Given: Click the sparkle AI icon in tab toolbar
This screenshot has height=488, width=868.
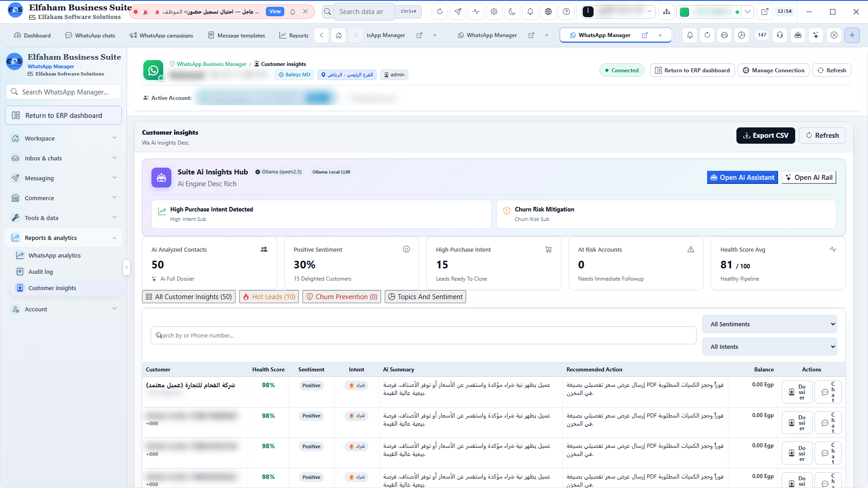Looking at the screenshot, I should click(816, 35).
